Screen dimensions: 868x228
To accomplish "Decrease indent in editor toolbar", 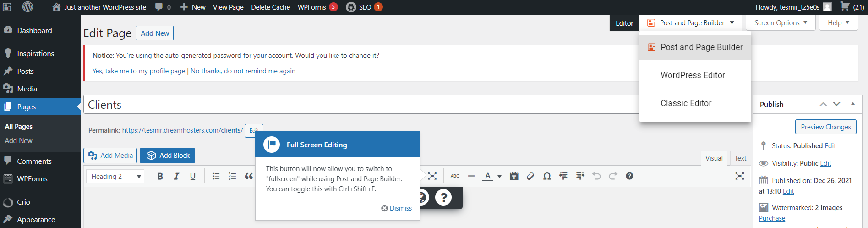I will [x=563, y=176].
